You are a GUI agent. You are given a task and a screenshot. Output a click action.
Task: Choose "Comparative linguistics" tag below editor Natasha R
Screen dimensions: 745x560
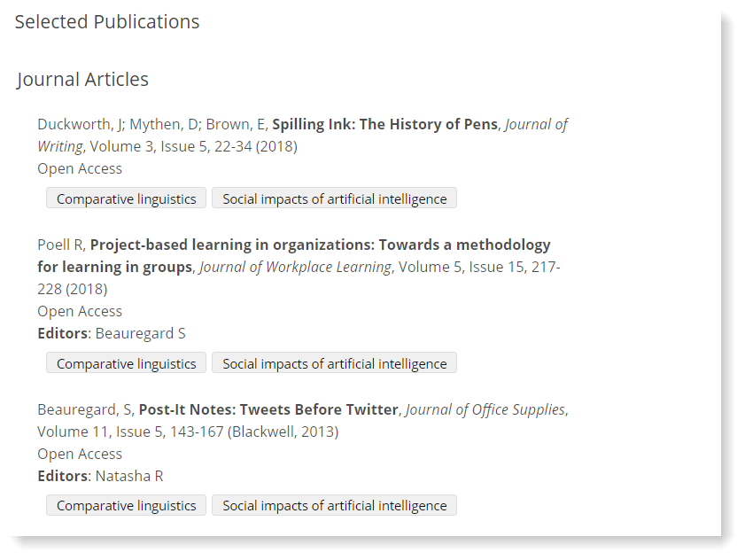126,505
